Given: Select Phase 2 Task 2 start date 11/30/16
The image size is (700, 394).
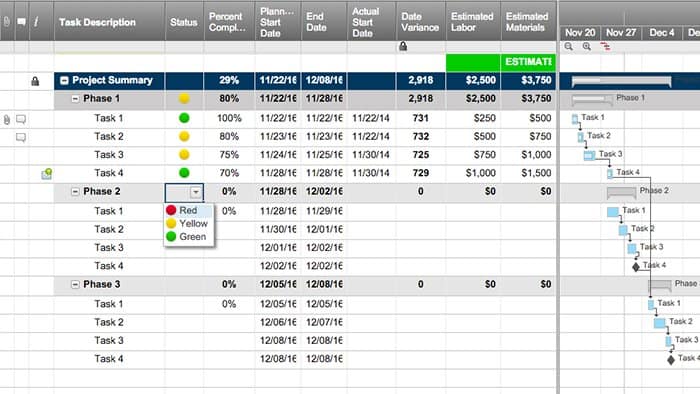Looking at the screenshot, I should tap(278, 229).
